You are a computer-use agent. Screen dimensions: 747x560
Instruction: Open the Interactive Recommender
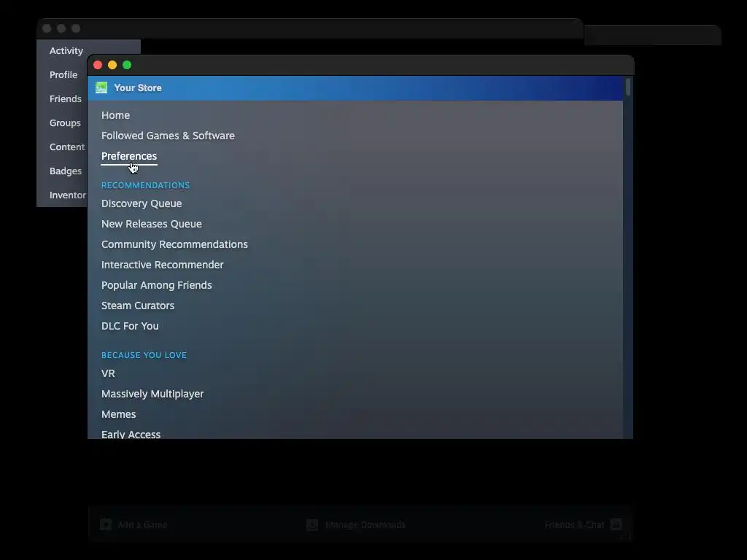pos(163,265)
